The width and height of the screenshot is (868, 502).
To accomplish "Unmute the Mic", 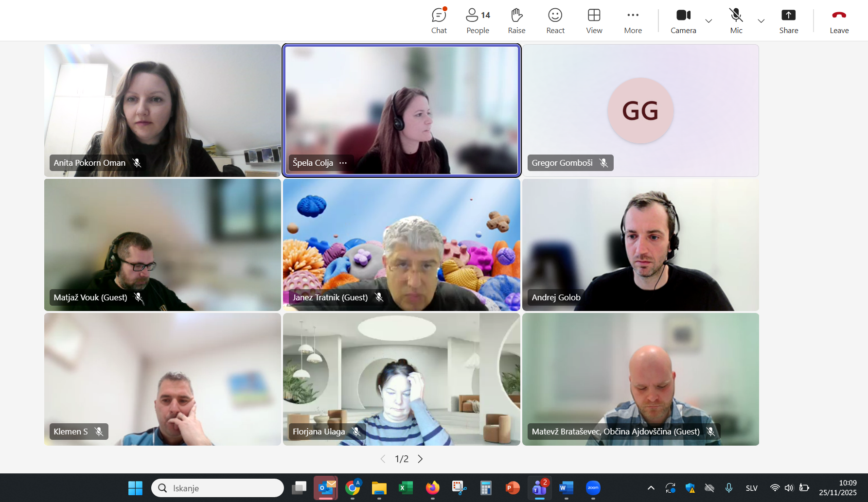I will (x=736, y=21).
